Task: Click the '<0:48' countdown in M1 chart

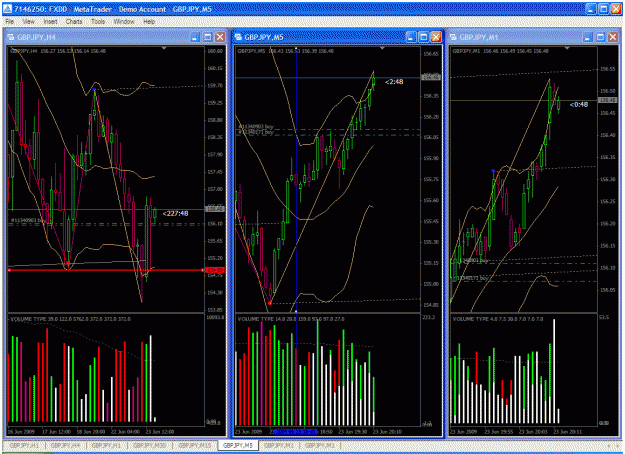Action: click(579, 104)
